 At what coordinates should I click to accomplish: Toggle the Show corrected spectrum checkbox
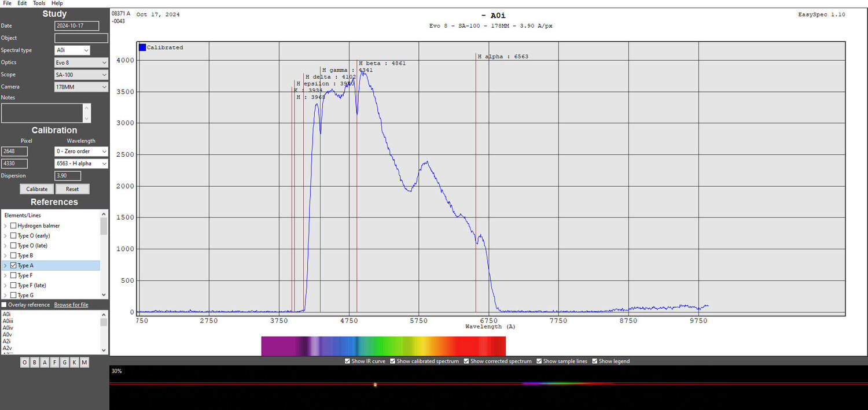pos(466,361)
